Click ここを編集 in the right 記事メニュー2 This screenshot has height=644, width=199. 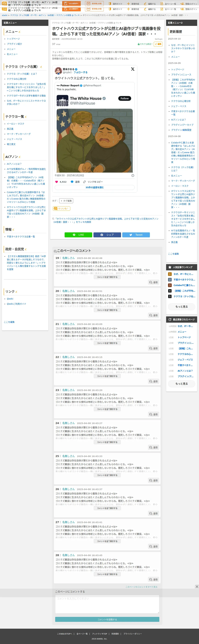[x=173, y=254]
